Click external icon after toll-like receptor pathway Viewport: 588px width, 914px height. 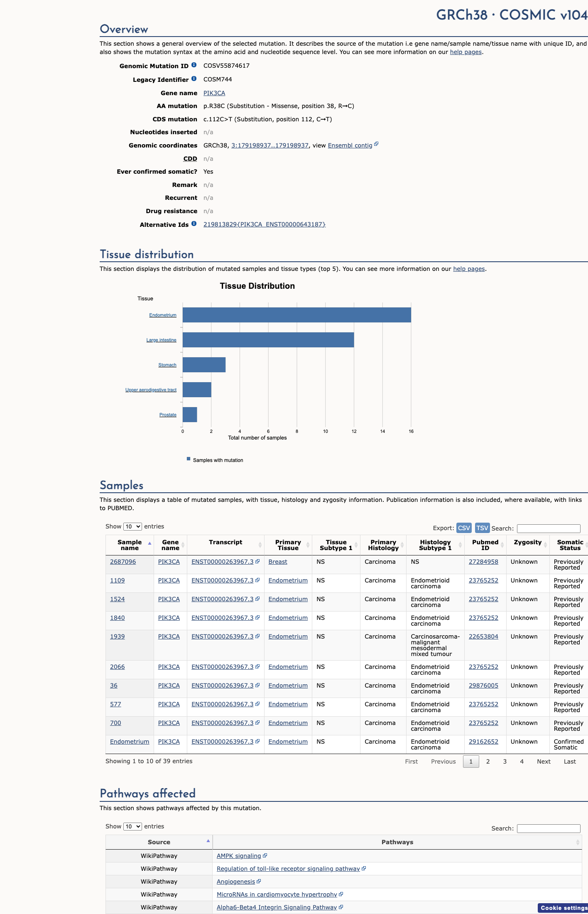[364, 868]
